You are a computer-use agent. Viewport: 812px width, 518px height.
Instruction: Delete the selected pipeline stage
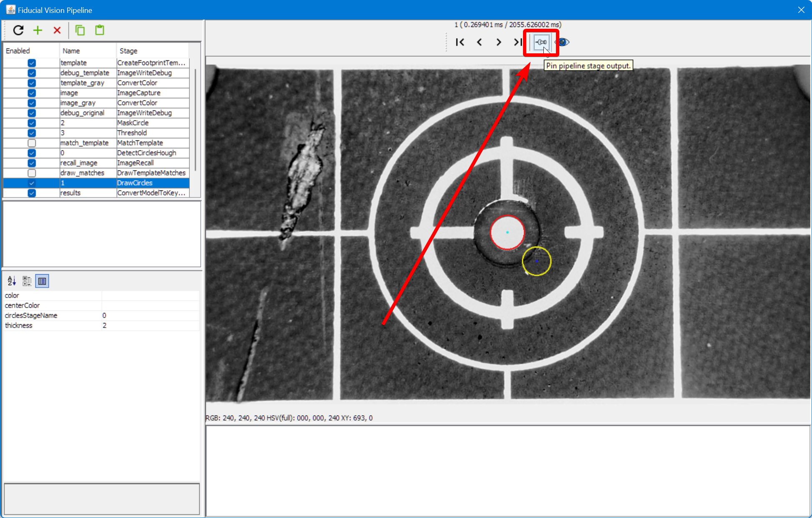coord(57,30)
